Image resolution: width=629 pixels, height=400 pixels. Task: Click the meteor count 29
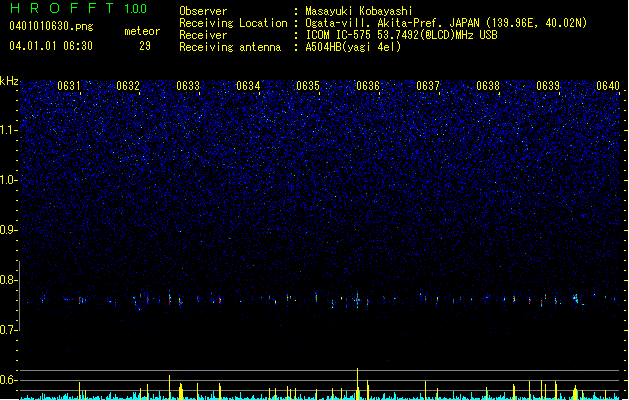point(145,46)
